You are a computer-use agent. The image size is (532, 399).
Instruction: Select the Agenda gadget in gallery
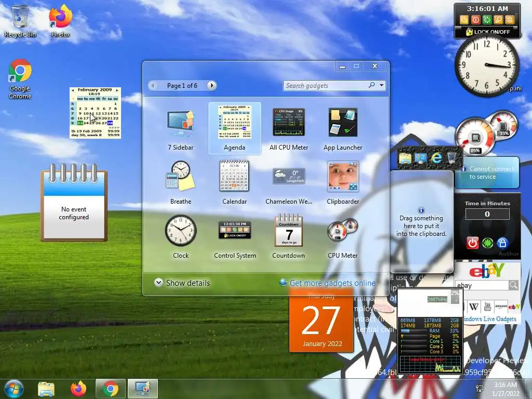click(234, 129)
